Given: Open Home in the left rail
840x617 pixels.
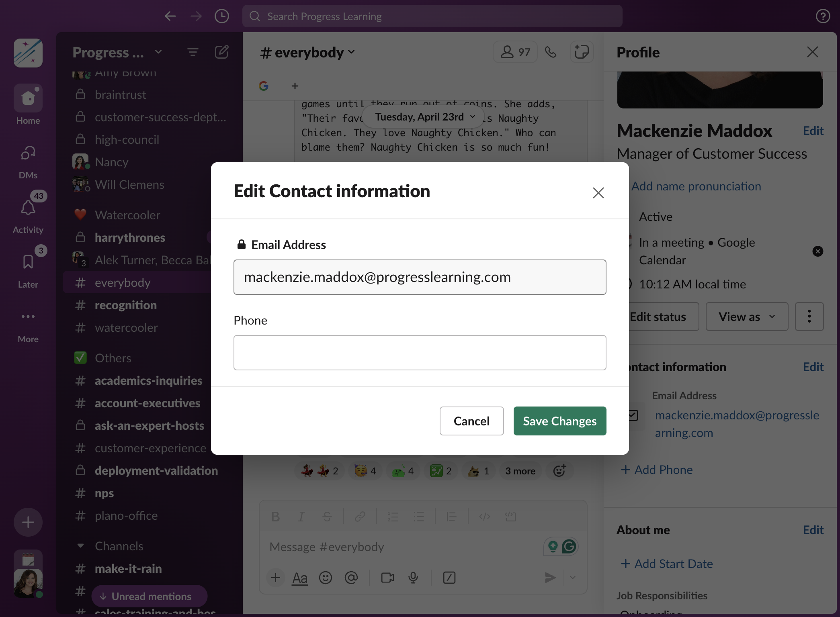Looking at the screenshot, I should (28, 104).
